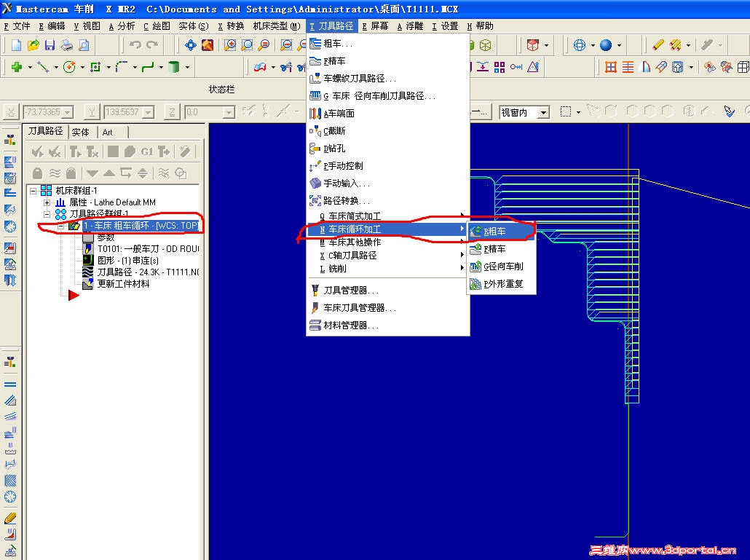Click the blue Fit screen icon
Viewport: 750px width, 560px height.
tap(190, 45)
